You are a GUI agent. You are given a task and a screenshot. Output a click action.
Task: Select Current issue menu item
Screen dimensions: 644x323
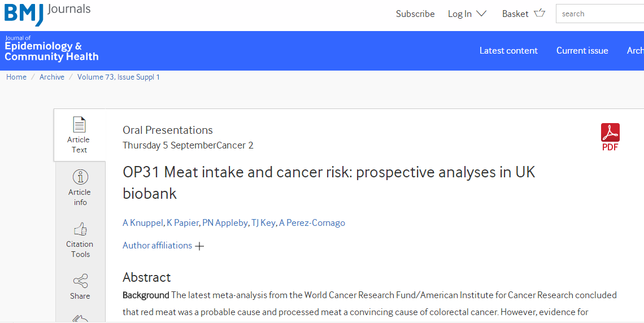[x=582, y=50]
